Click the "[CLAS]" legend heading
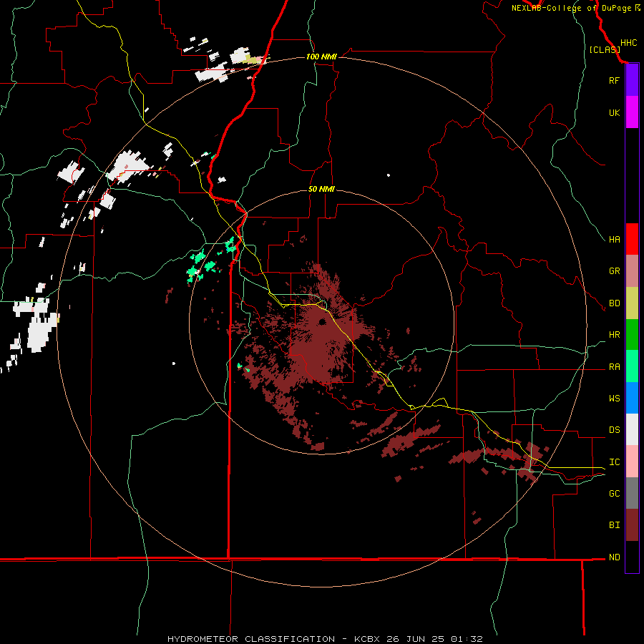The width and height of the screenshot is (644, 644). [x=605, y=49]
